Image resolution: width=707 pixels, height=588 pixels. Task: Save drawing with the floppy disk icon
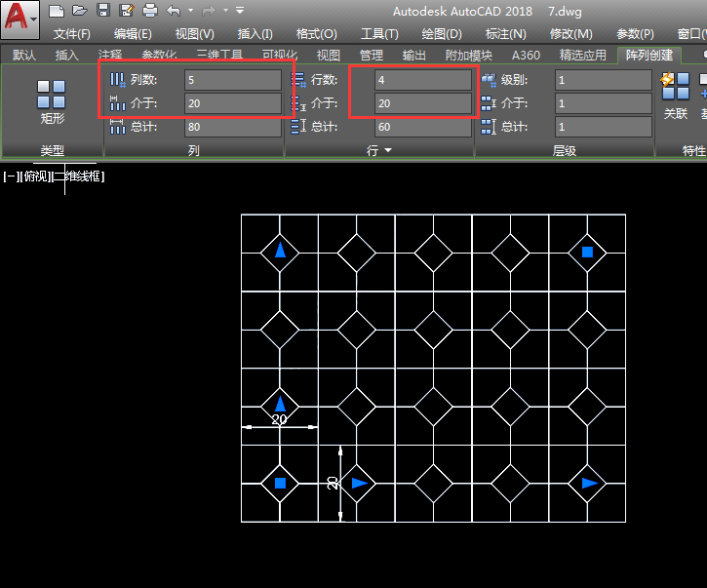point(103,11)
